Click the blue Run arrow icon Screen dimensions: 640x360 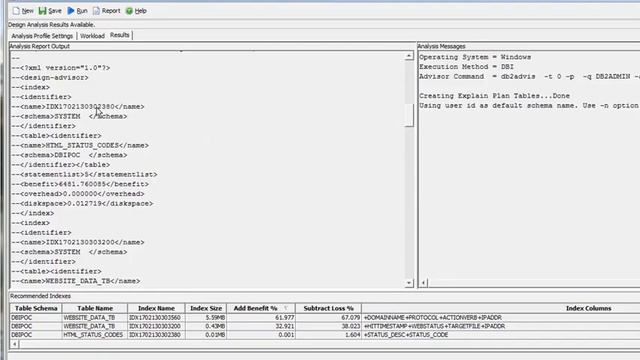(x=71, y=11)
